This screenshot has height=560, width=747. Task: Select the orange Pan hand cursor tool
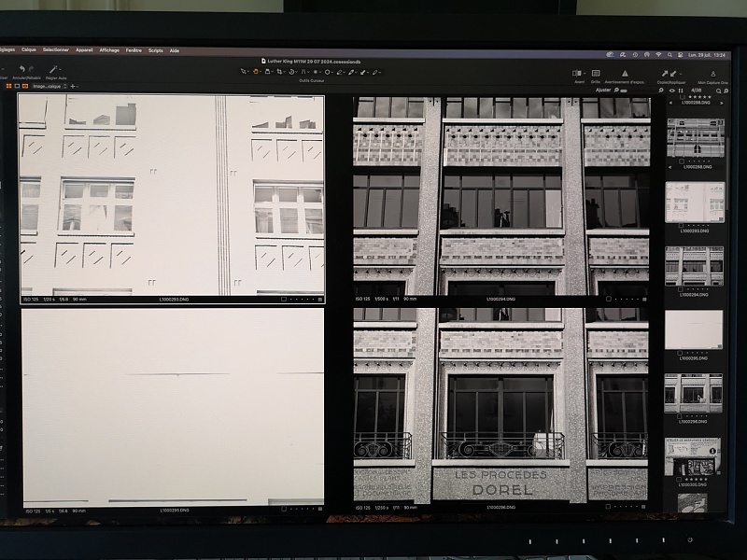tap(256, 71)
